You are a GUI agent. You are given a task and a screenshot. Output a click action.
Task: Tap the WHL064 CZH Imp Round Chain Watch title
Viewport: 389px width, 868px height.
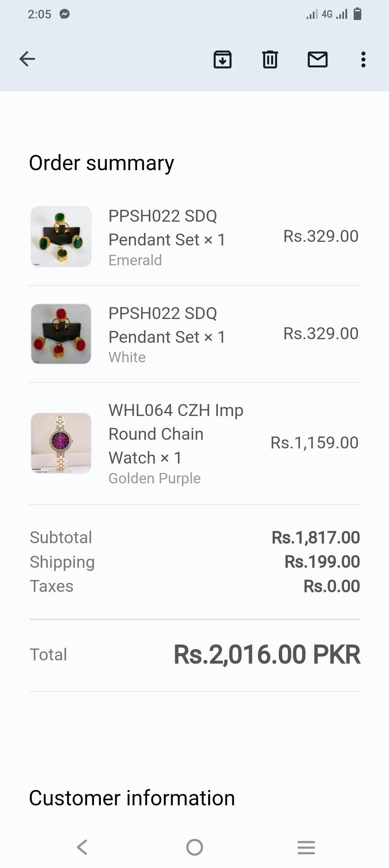point(176,434)
